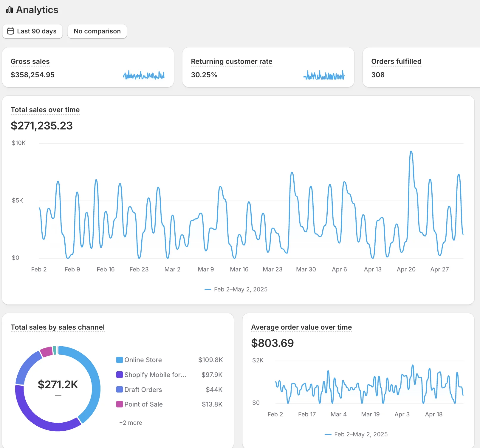Open the Orders fulfilled report

(x=396, y=61)
